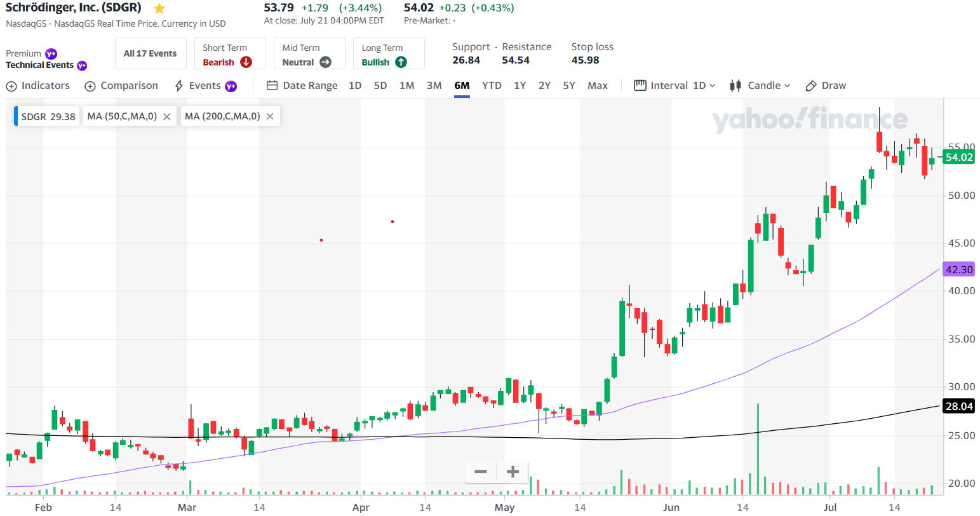Screen dimensions: 980x516
Task: Click the purple 42.30 moving average tag
Action: [x=958, y=269]
